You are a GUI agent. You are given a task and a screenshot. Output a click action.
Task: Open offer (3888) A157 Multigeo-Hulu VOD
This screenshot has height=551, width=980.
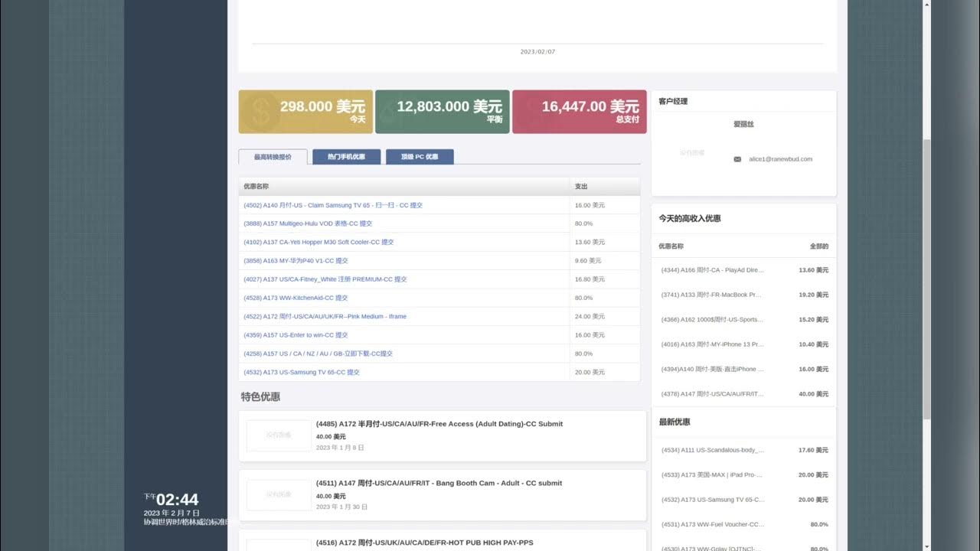click(x=308, y=223)
